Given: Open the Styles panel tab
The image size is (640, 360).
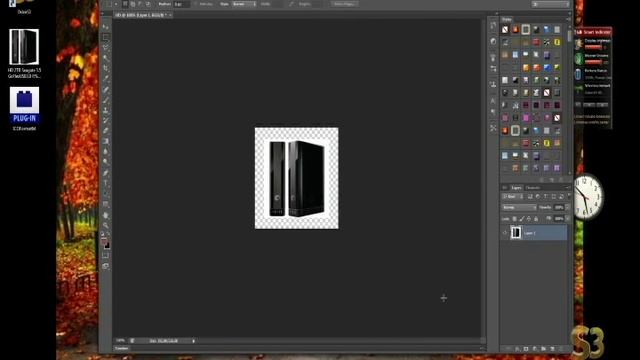Looking at the screenshot, I should pos(507,20).
